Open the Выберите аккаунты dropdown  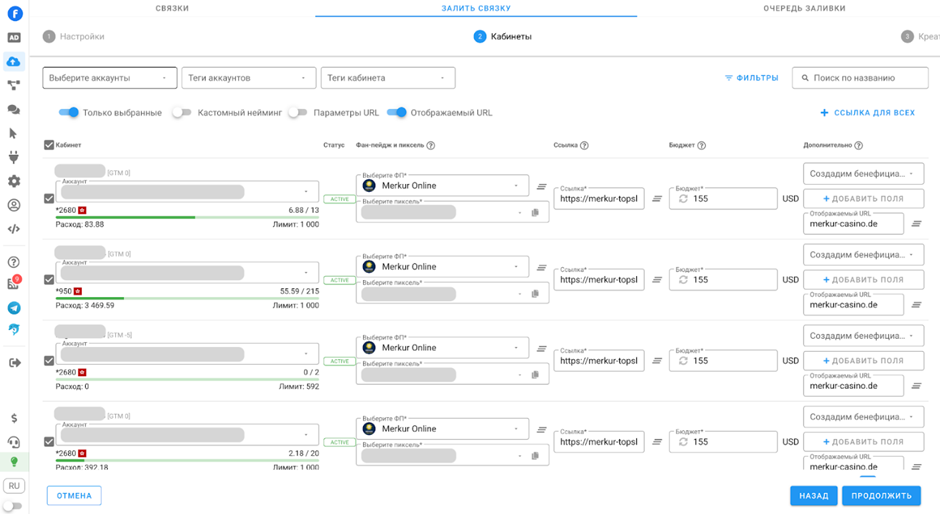[x=110, y=78]
